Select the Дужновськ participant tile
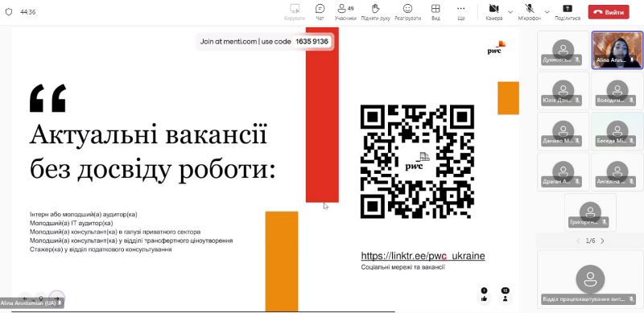 point(563,50)
